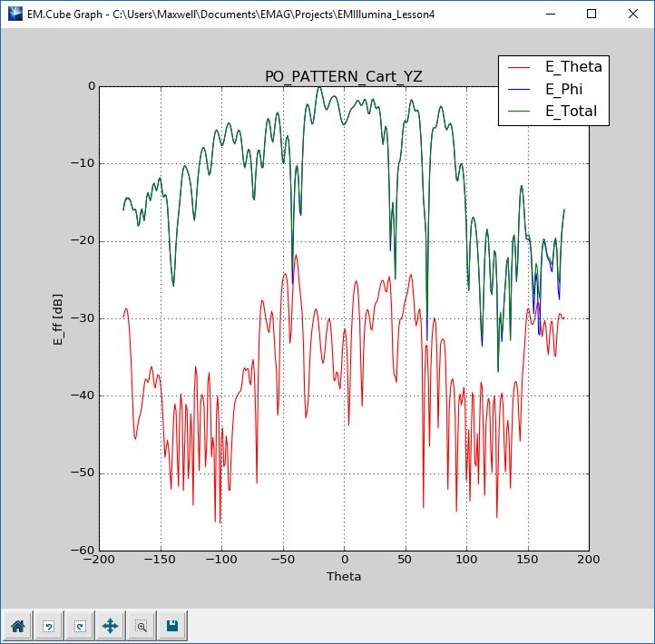655x644 pixels.
Task: Click the red E_Theta legend line
Action: (x=521, y=68)
